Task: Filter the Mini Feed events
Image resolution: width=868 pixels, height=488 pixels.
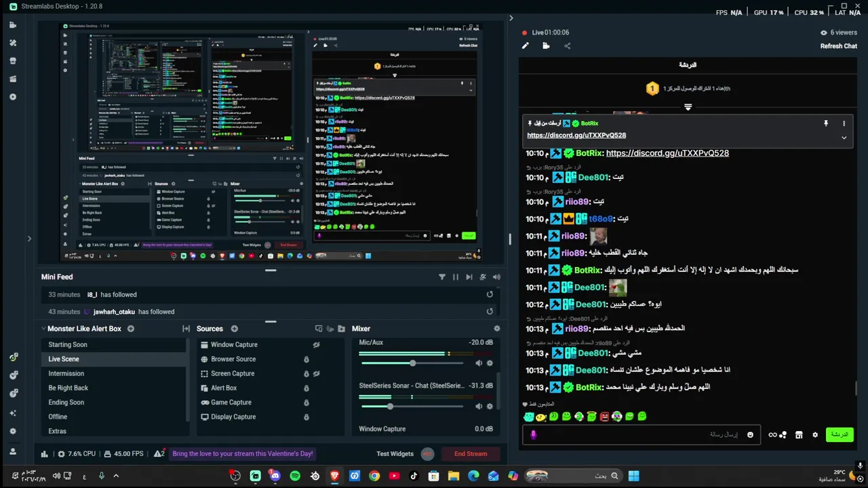Action: pos(442,277)
